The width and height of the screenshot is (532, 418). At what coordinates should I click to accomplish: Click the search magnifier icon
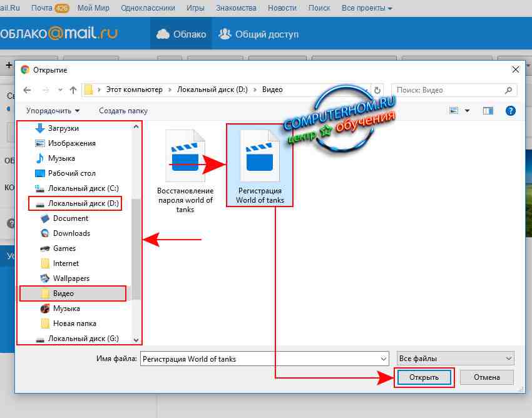tap(508, 90)
